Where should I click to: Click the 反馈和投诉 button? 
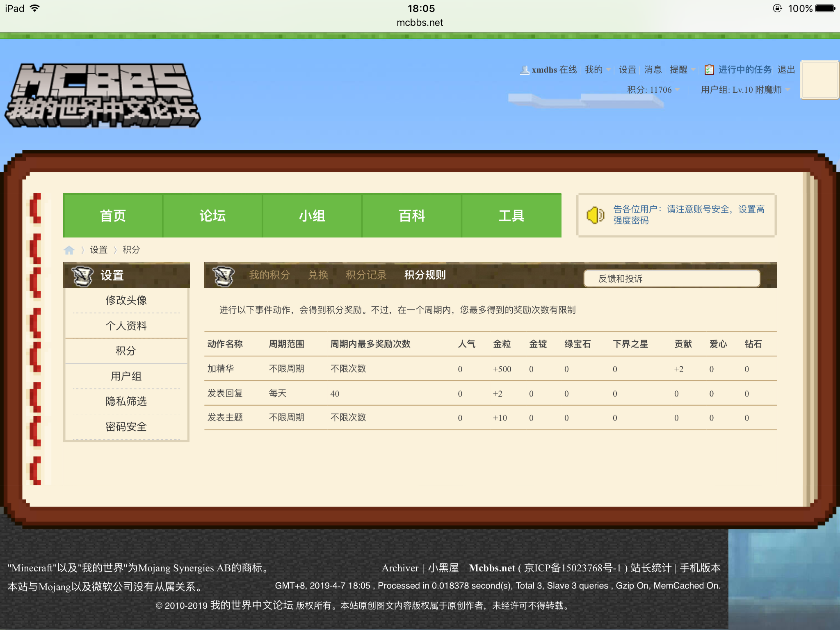pos(671,279)
